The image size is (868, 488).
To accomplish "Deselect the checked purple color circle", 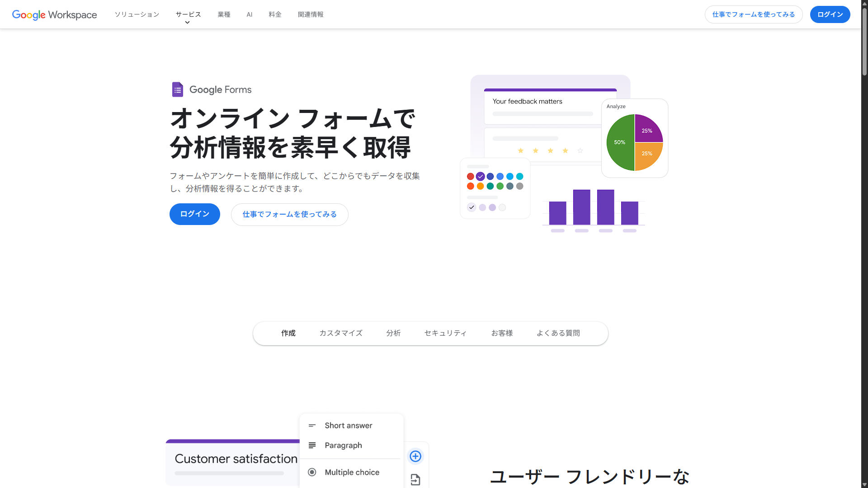I will click(x=480, y=176).
